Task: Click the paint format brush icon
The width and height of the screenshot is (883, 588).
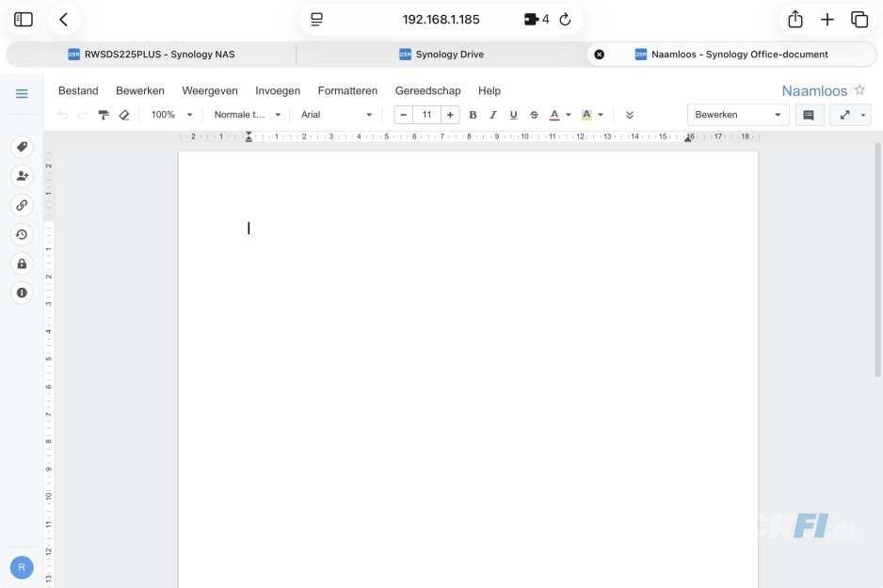Action: coord(104,115)
